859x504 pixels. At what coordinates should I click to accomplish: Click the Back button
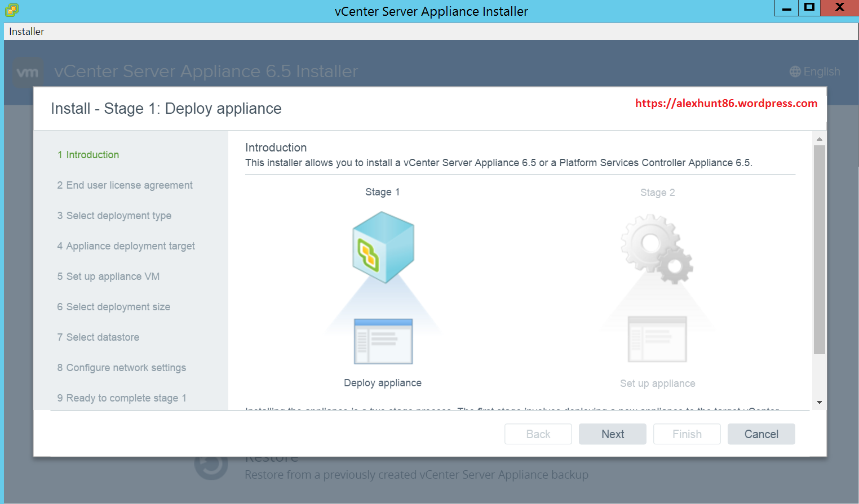pos(538,434)
